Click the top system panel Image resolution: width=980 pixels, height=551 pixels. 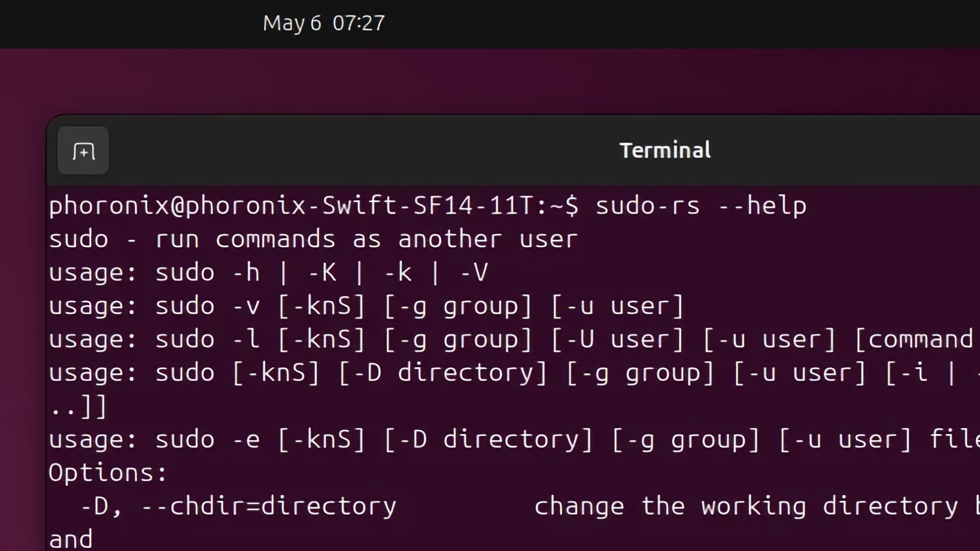490,23
